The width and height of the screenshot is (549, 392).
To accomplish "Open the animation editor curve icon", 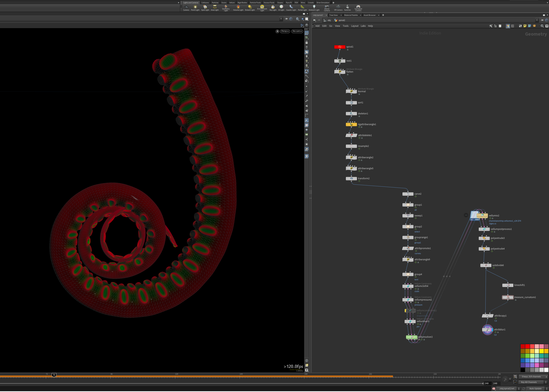I will tap(515, 382).
